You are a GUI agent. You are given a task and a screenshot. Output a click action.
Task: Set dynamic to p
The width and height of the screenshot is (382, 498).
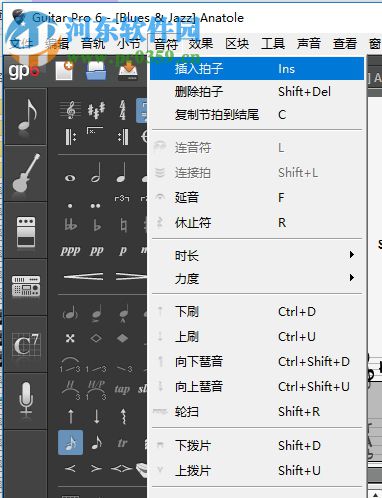pos(123,251)
